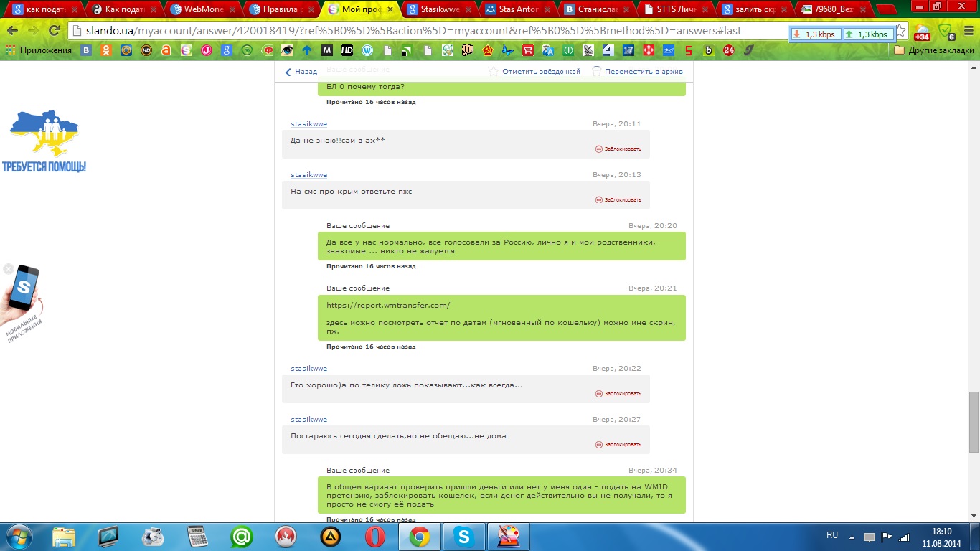Go back with the browser back arrow
980x551 pixels.
[x=14, y=32]
